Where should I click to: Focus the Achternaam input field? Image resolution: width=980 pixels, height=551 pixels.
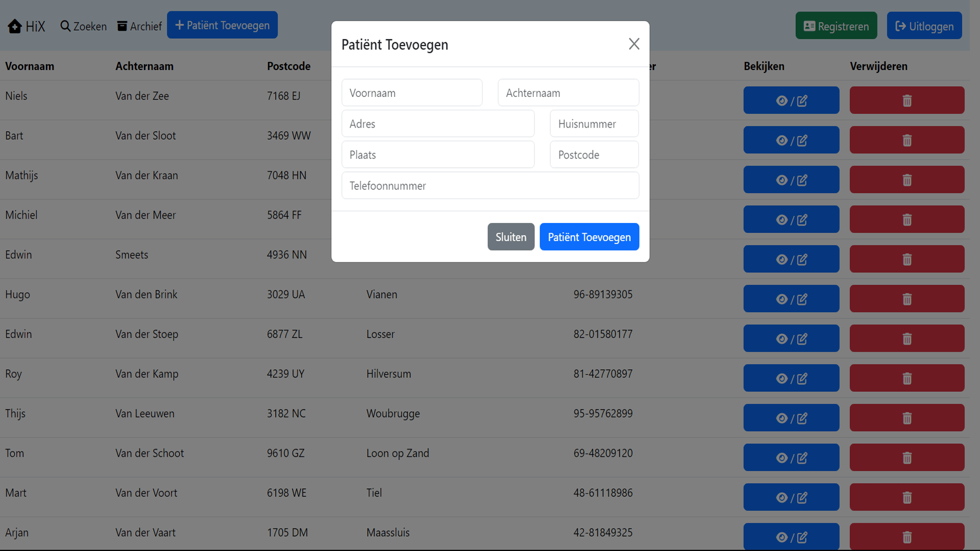click(x=568, y=93)
